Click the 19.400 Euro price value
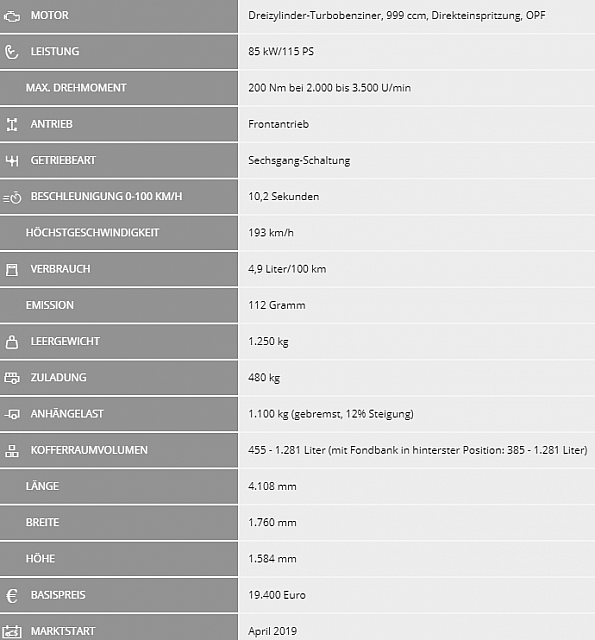The image size is (595, 640). coord(277,595)
